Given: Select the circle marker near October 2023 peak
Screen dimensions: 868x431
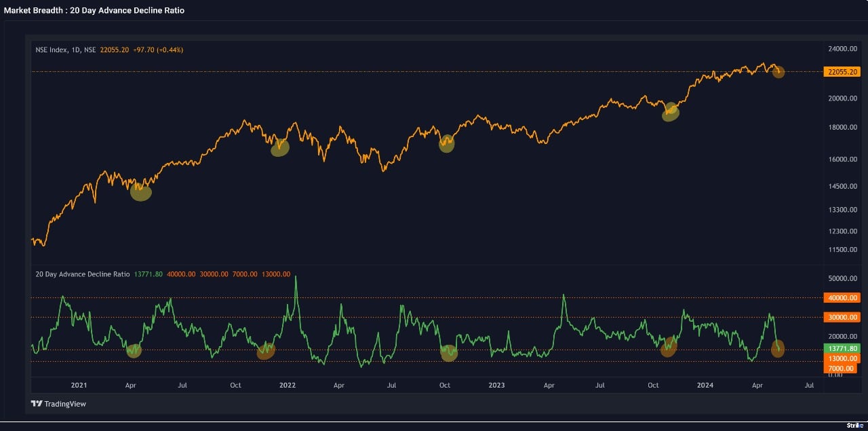Looking at the screenshot, I should point(669,113).
